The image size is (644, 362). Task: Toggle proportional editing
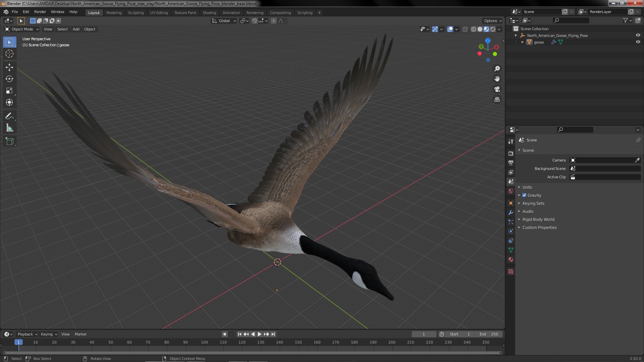[x=274, y=21]
